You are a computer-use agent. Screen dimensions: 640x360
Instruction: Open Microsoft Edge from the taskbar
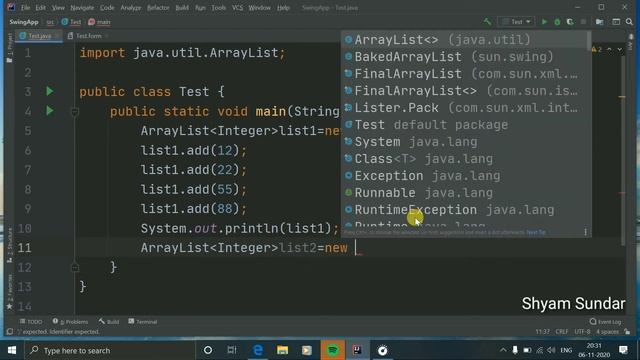(258, 350)
